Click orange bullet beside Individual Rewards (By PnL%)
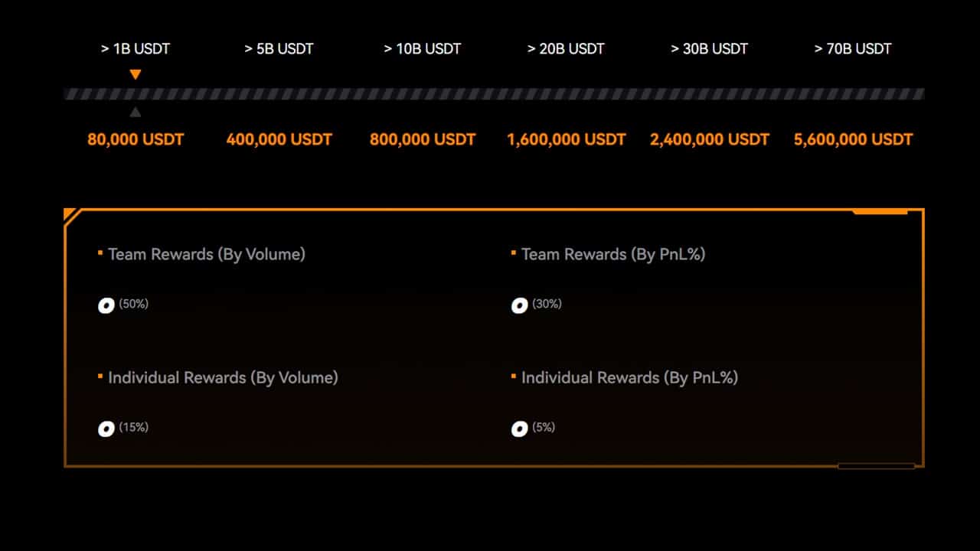The image size is (980, 551). 514,375
